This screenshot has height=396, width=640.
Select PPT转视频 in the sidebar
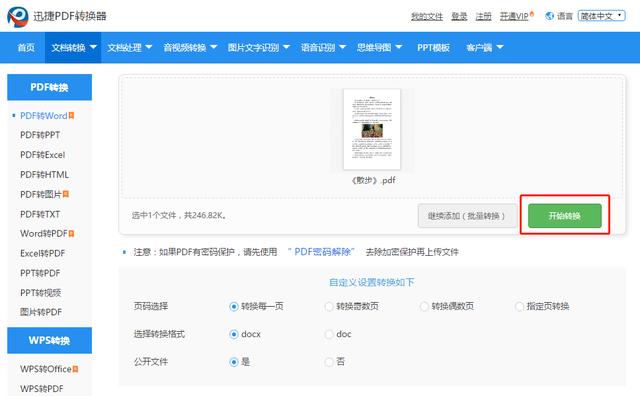(40, 293)
